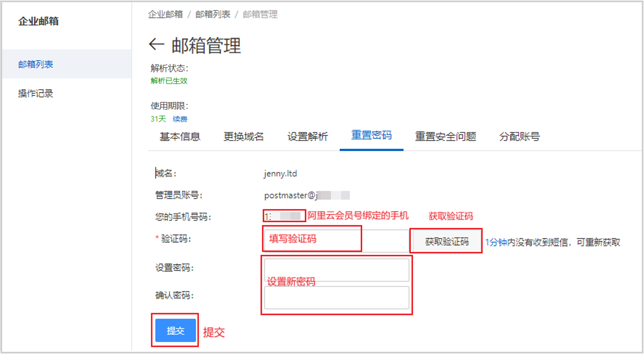Screen dimensions: 644x354
Task: Open the 分配账号 tab
Action: [x=519, y=137]
